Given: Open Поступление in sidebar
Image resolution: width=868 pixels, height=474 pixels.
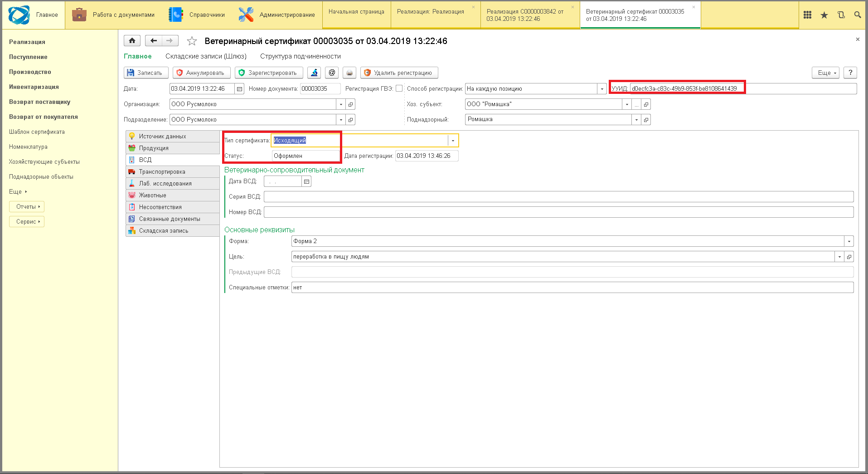Looking at the screenshot, I should (x=28, y=57).
